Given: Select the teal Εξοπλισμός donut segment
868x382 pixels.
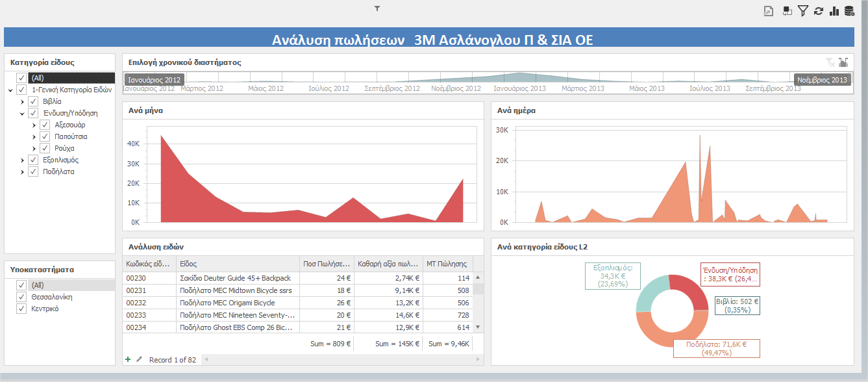Looking at the screenshot, I should click(x=649, y=291).
